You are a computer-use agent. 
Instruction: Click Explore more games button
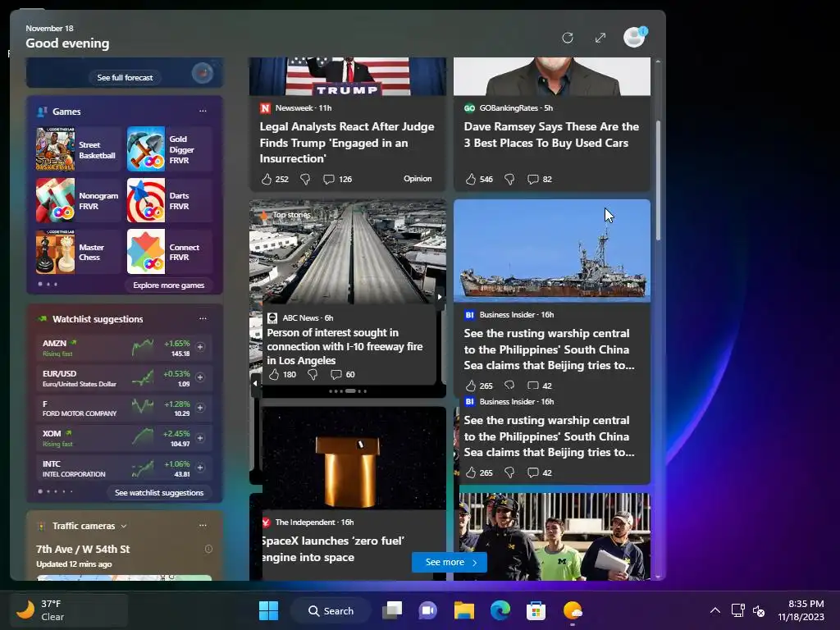tap(169, 285)
